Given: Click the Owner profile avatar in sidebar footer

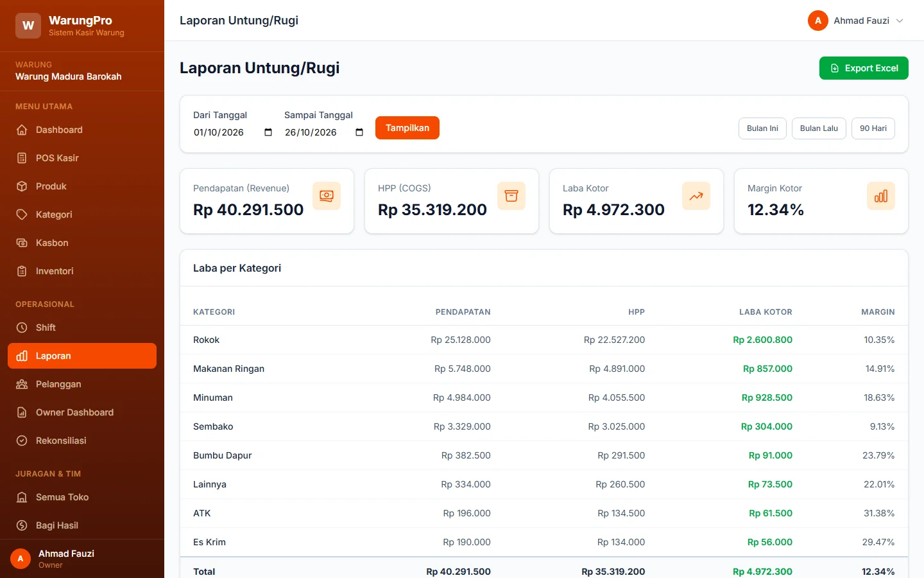Looking at the screenshot, I should [x=21, y=559].
